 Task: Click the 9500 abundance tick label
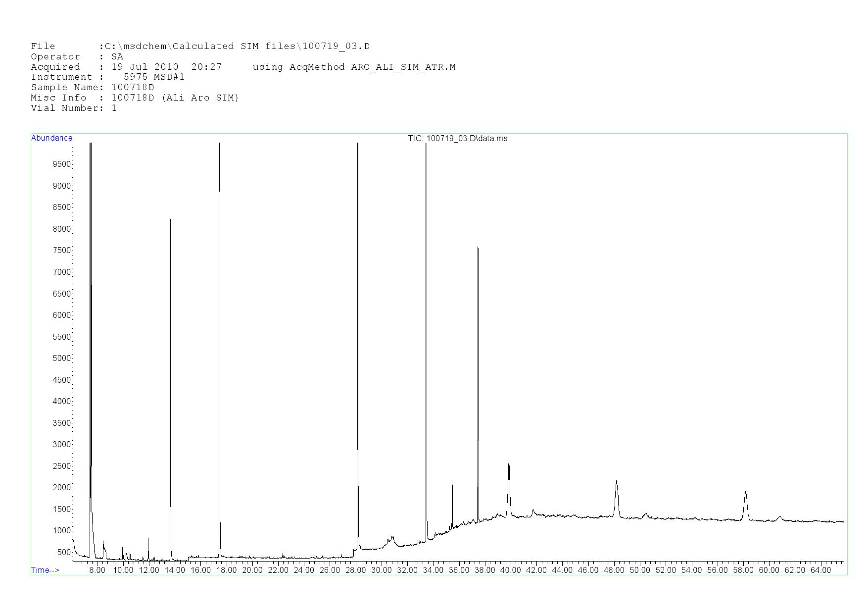(x=61, y=164)
